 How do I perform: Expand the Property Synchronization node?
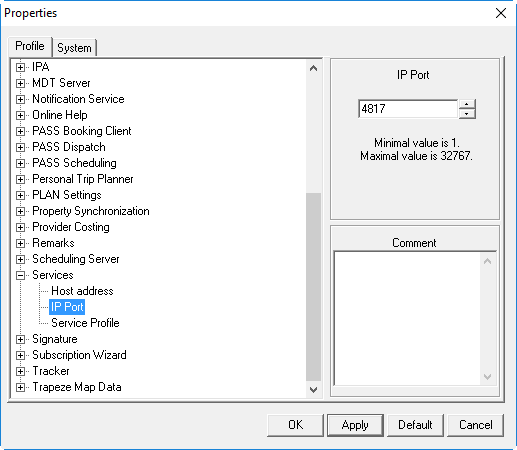pyautogui.click(x=20, y=211)
